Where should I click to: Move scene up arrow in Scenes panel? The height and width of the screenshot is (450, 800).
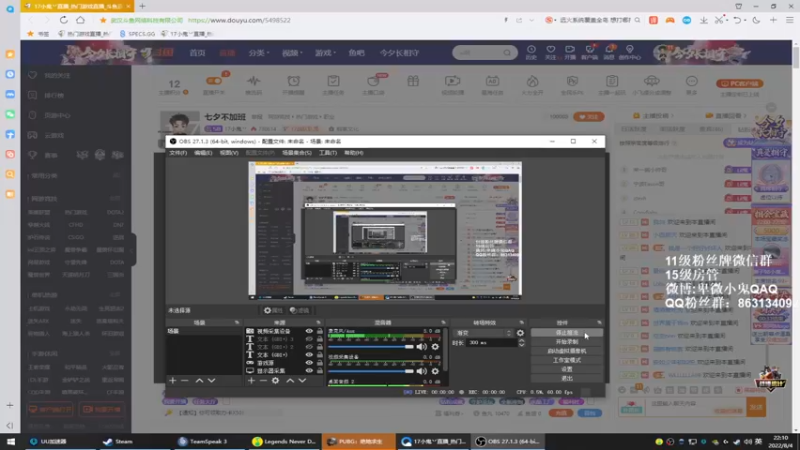pyautogui.click(x=199, y=381)
